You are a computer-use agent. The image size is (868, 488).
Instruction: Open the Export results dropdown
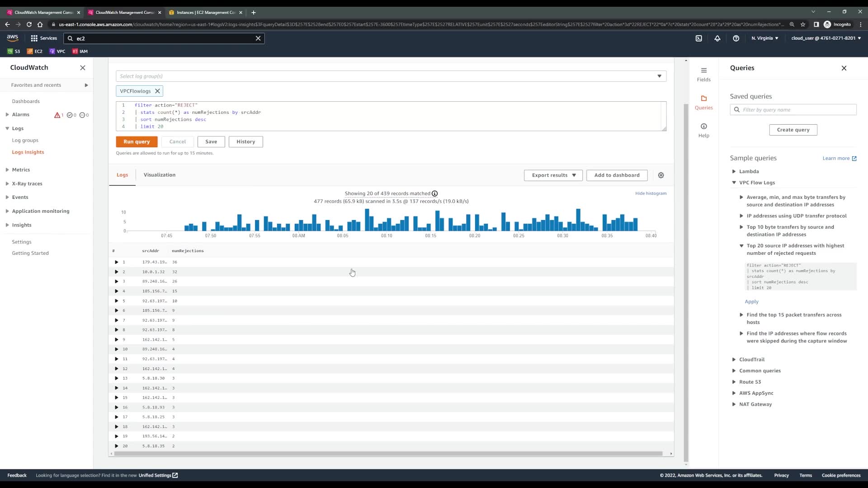coord(553,175)
